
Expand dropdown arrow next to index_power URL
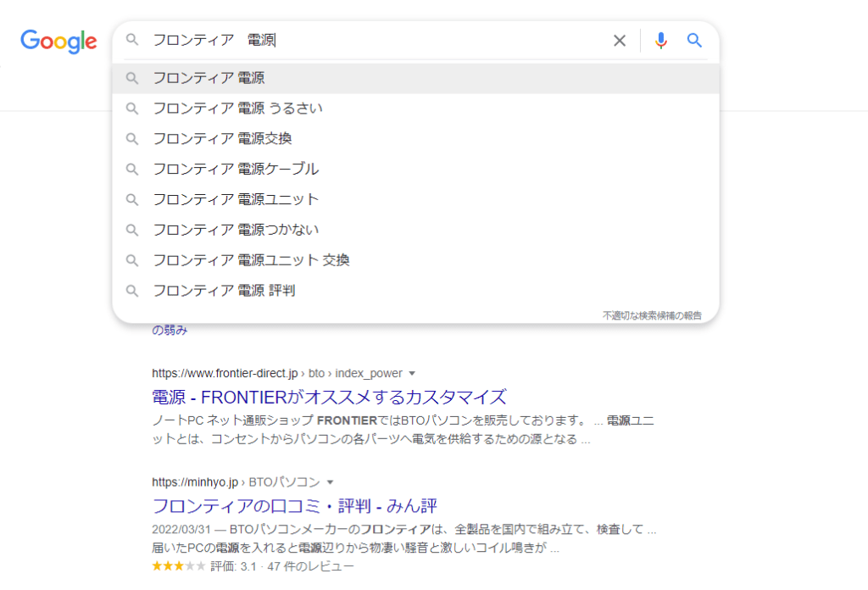tap(412, 374)
